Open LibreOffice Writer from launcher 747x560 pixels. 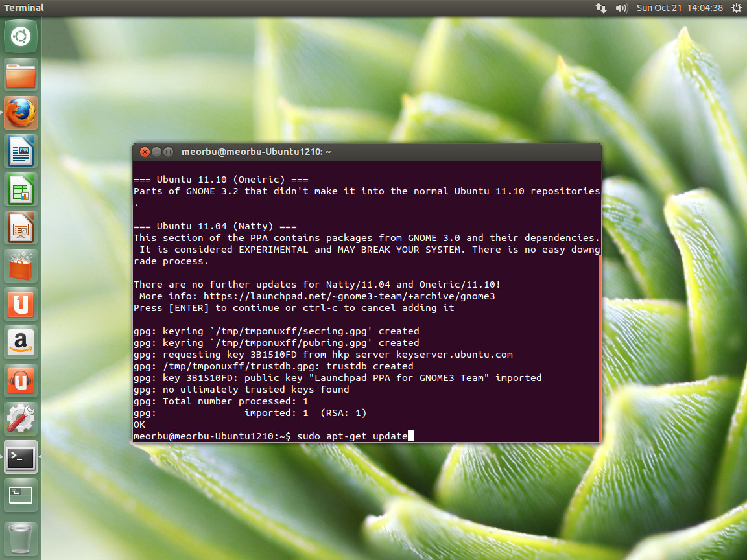coord(21,151)
